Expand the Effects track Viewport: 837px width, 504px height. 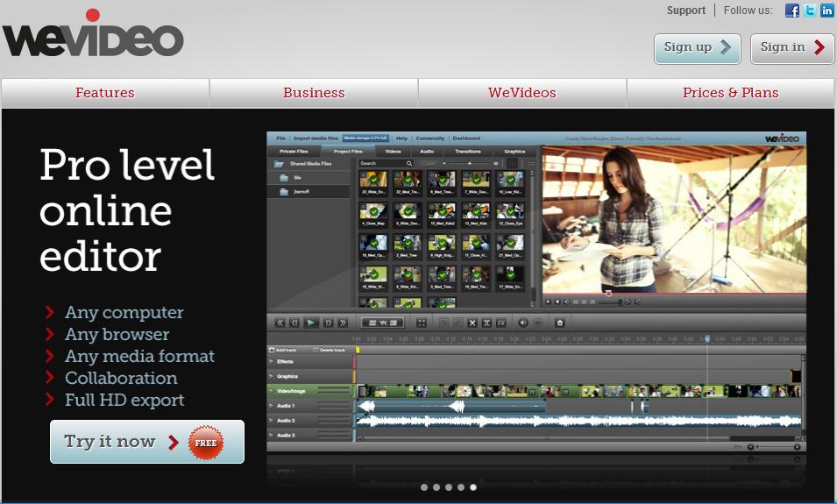[272, 361]
